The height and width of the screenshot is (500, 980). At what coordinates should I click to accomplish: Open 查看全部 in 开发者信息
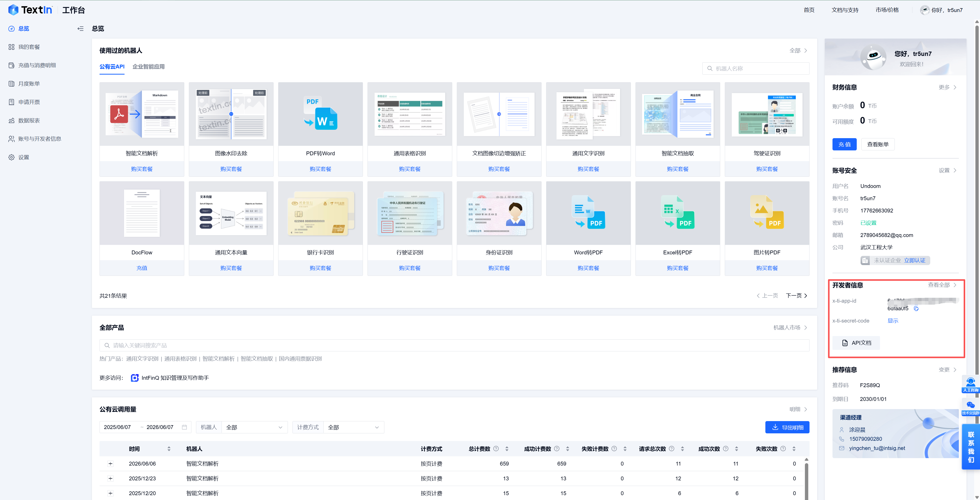point(942,285)
